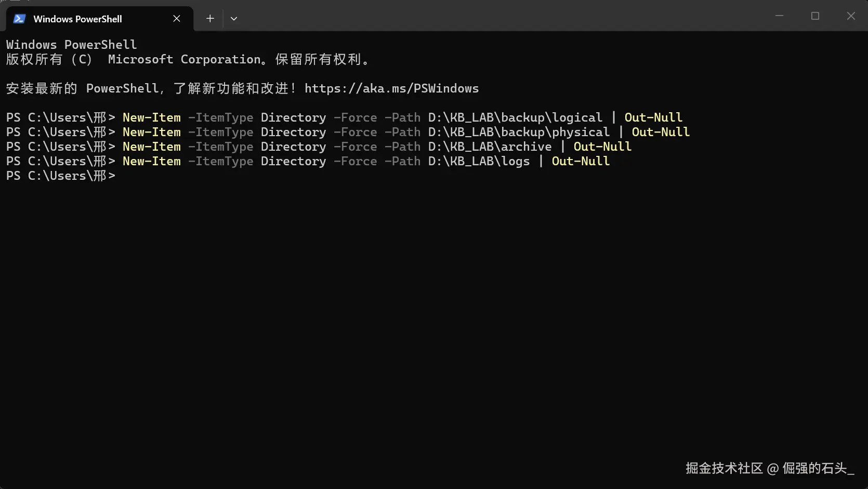Select the Windows PowerShell tab title
The width and height of the screenshot is (868, 489).
click(77, 19)
